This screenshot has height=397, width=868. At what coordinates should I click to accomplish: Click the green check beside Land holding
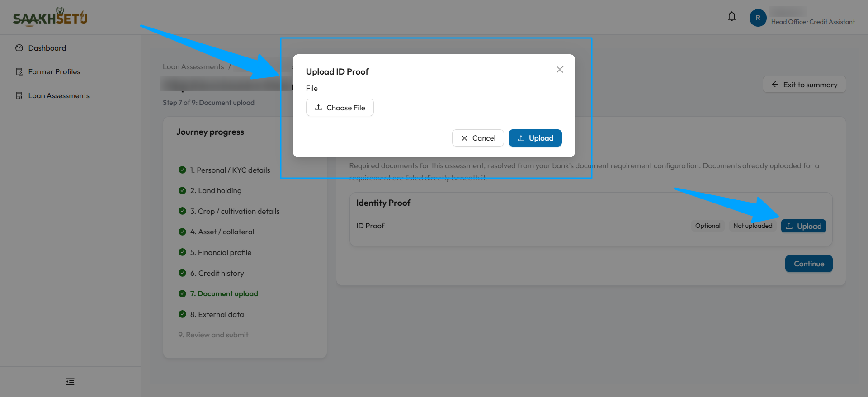[182, 190]
